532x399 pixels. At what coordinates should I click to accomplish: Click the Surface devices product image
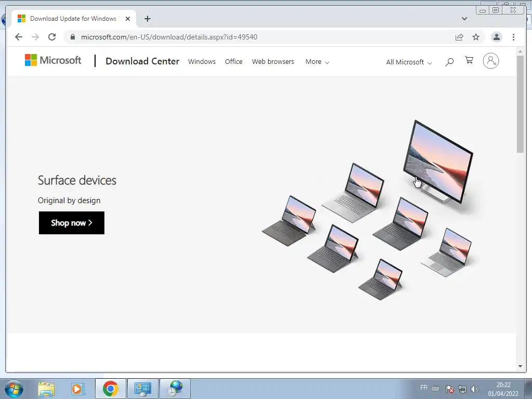pos(367,210)
